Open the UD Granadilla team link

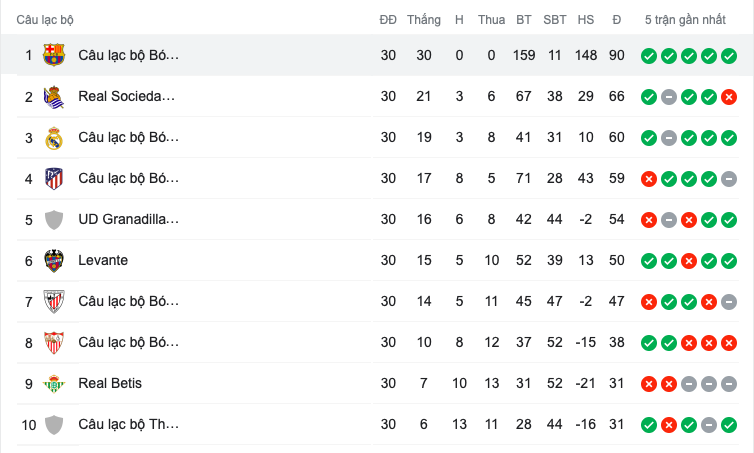[128, 219]
